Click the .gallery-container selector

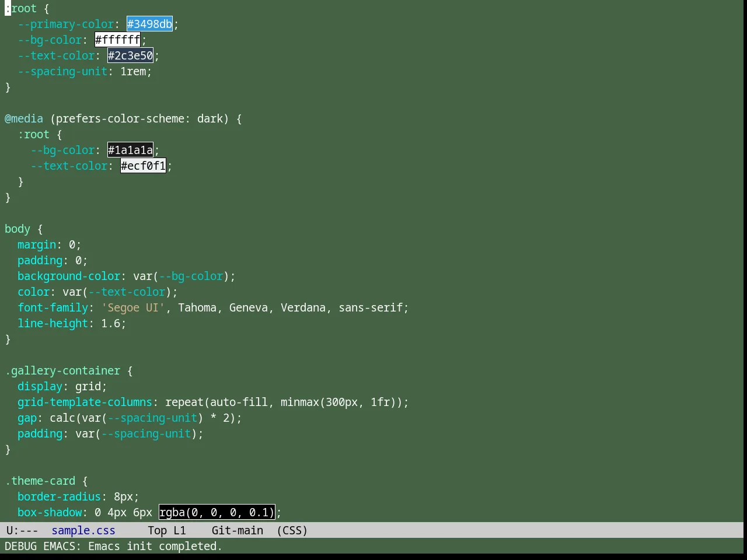[x=62, y=370]
